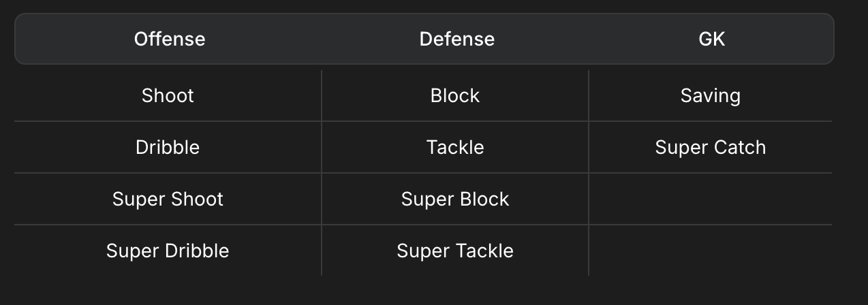This screenshot has width=868, height=305.
Task: Choose the Super Block entry
Action: click(455, 199)
